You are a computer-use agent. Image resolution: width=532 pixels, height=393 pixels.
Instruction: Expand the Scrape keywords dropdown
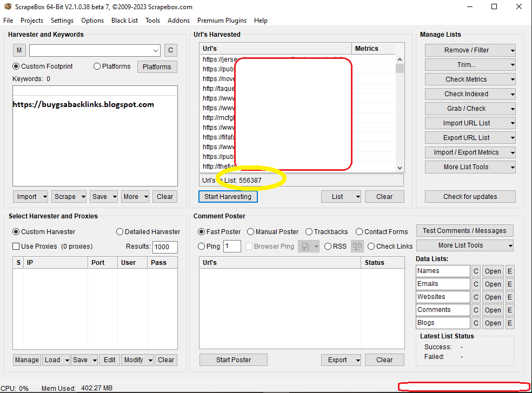click(x=83, y=197)
